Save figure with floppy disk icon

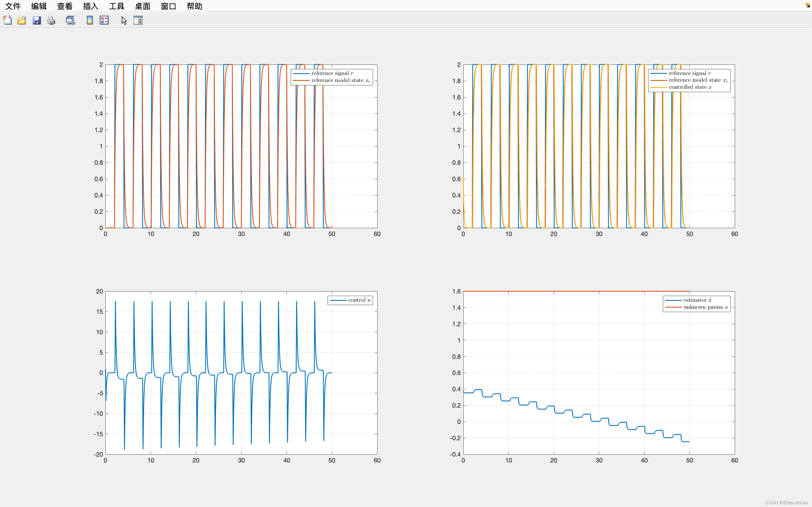37,21
